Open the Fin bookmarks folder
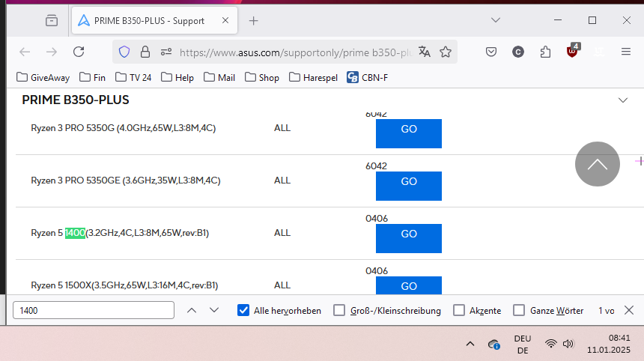This screenshot has width=644, height=361. click(x=92, y=77)
